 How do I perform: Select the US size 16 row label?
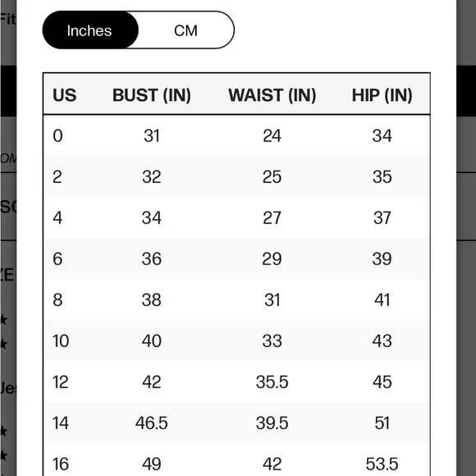click(x=61, y=464)
